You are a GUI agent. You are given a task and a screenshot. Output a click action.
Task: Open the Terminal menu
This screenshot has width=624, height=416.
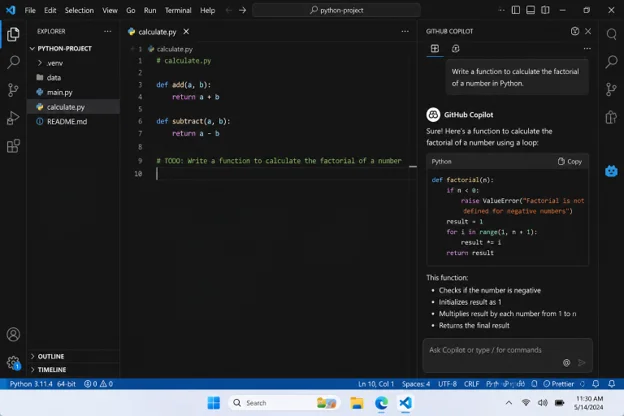[x=178, y=10]
